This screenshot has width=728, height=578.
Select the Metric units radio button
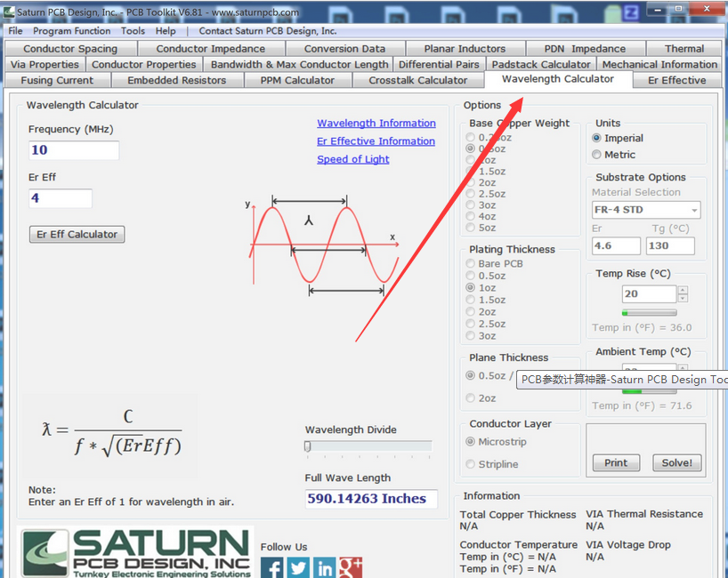coord(596,155)
